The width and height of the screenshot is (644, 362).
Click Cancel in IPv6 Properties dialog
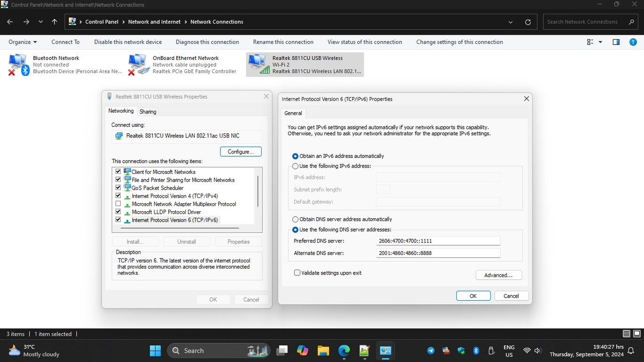click(511, 296)
